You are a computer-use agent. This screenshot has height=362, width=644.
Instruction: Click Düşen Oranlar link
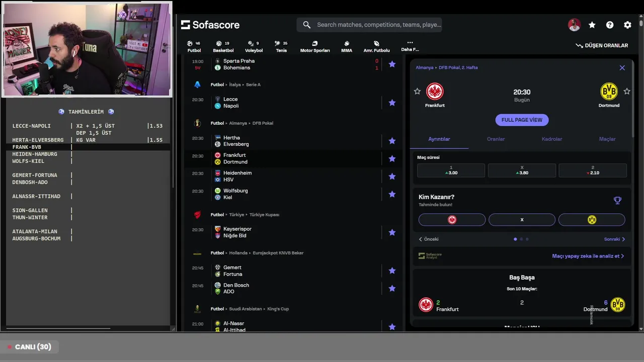602,45
